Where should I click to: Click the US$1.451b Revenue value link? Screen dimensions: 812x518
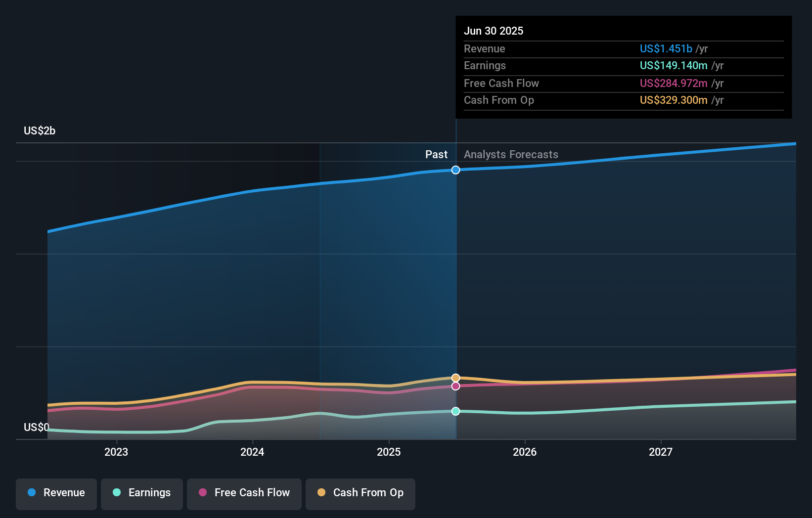coord(666,48)
